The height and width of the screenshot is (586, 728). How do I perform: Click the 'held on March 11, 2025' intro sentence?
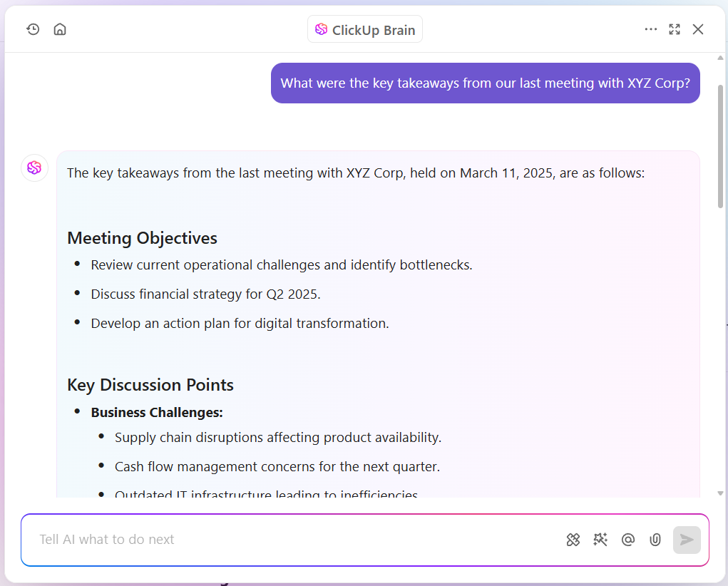tap(356, 173)
